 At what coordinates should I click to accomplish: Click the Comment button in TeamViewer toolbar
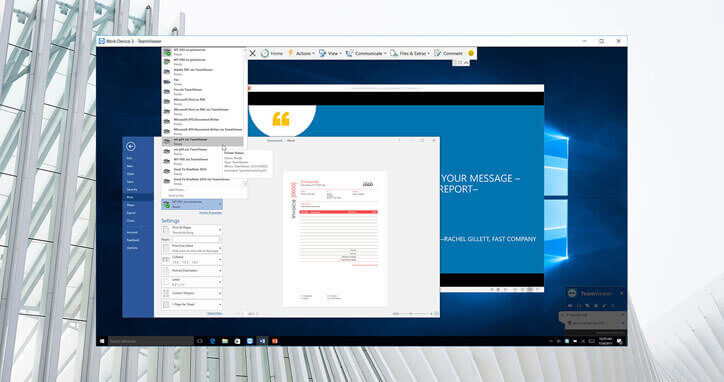(x=448, y=54)
